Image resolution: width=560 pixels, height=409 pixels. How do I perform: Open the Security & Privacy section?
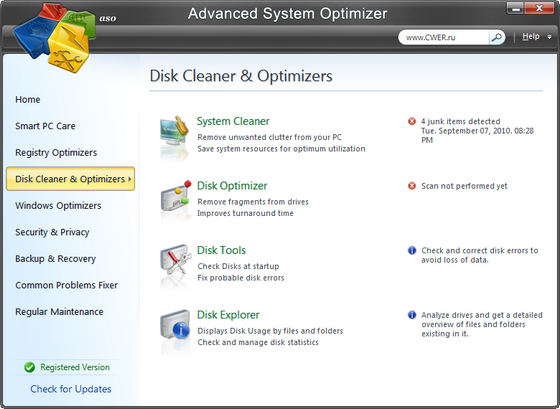click(52, 232)
